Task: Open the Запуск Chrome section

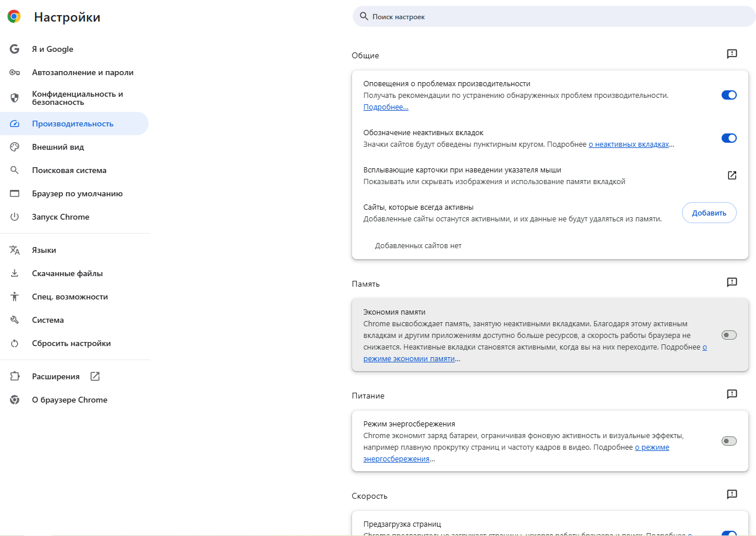Action: pyautogui.click(x=75, y=217)
